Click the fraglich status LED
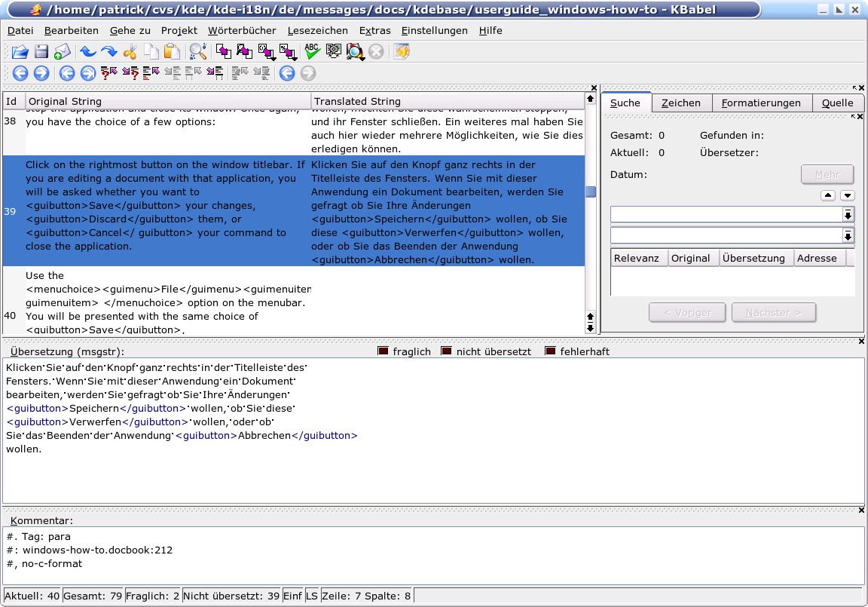This screenshot has height=607, width=868. (x=383, y=351)
